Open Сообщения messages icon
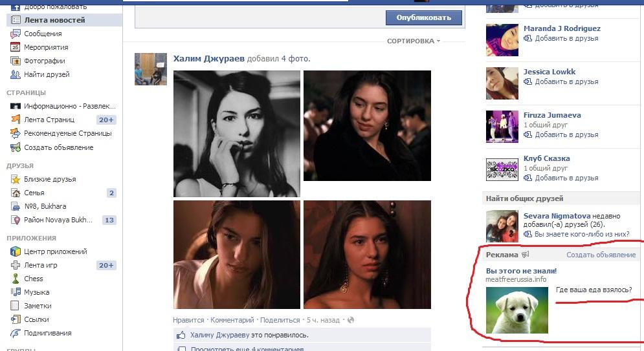 pos(15,34)
